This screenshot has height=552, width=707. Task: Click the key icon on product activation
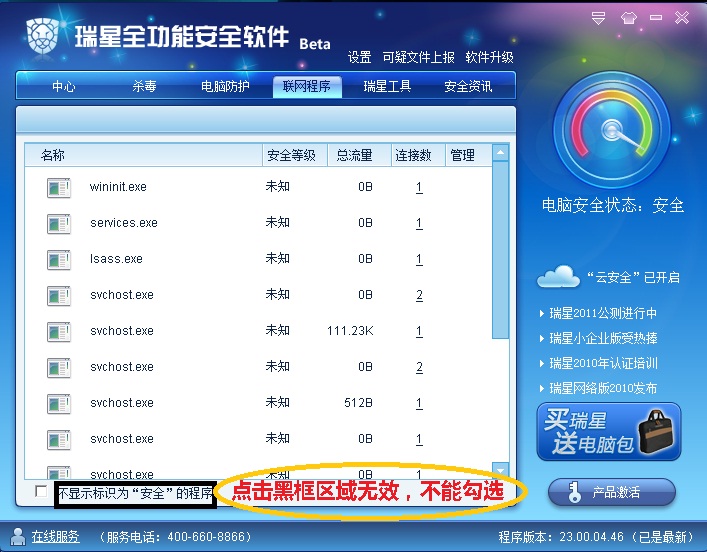coord(574,492)
